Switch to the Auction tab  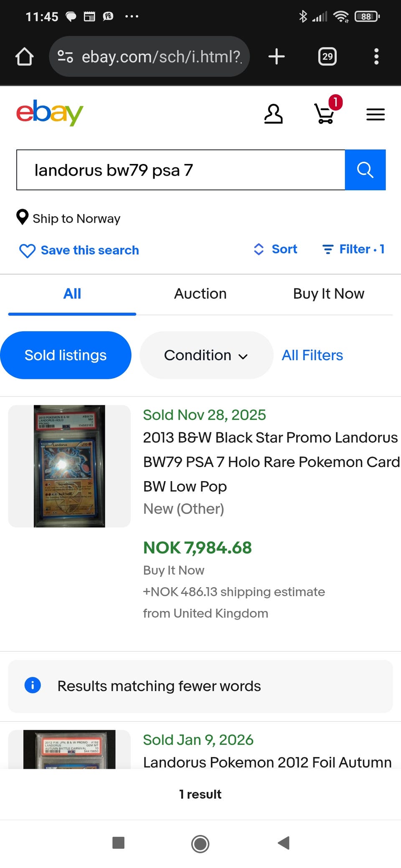click(200, 294)
